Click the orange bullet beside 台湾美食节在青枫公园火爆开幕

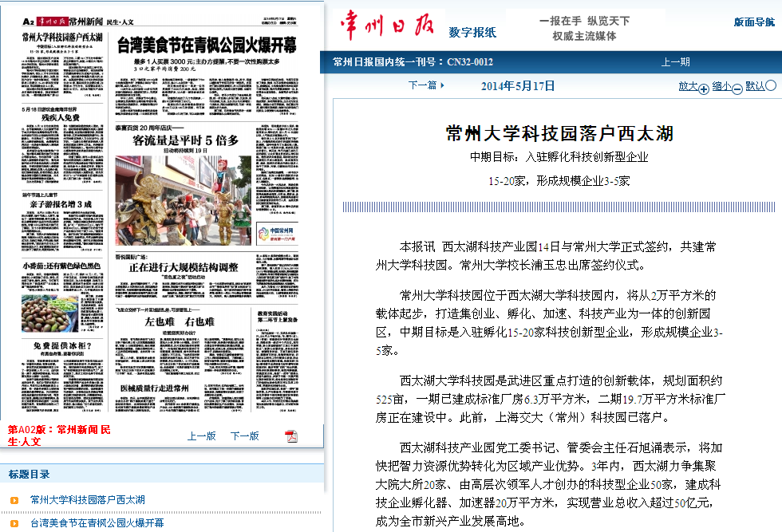14,523
